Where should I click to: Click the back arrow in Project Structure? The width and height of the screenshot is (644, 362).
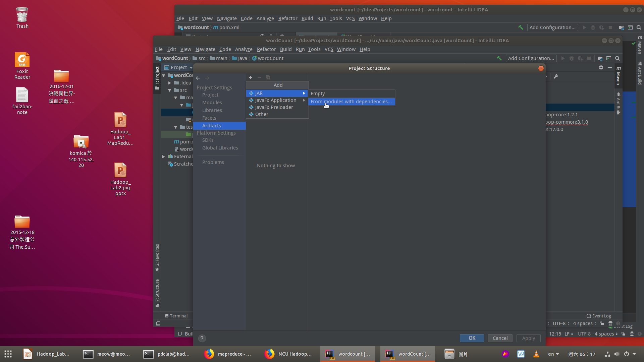(198, 78)
